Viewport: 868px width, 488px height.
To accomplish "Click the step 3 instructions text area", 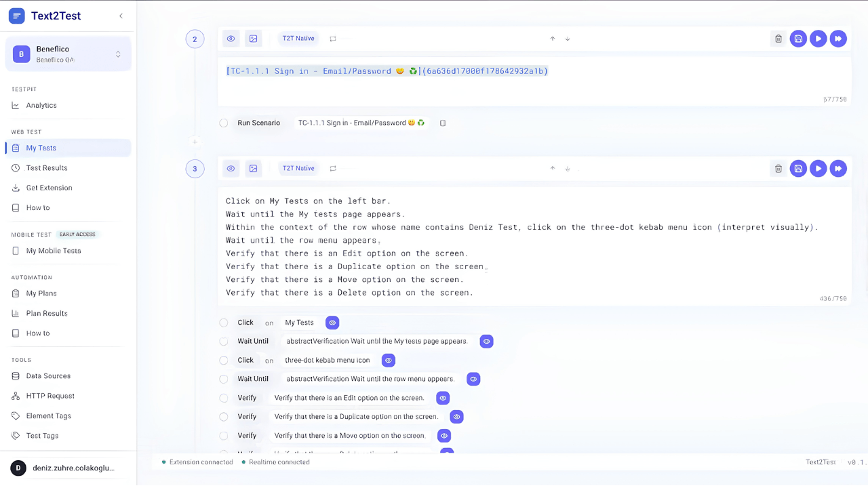I will pos(534,246).
